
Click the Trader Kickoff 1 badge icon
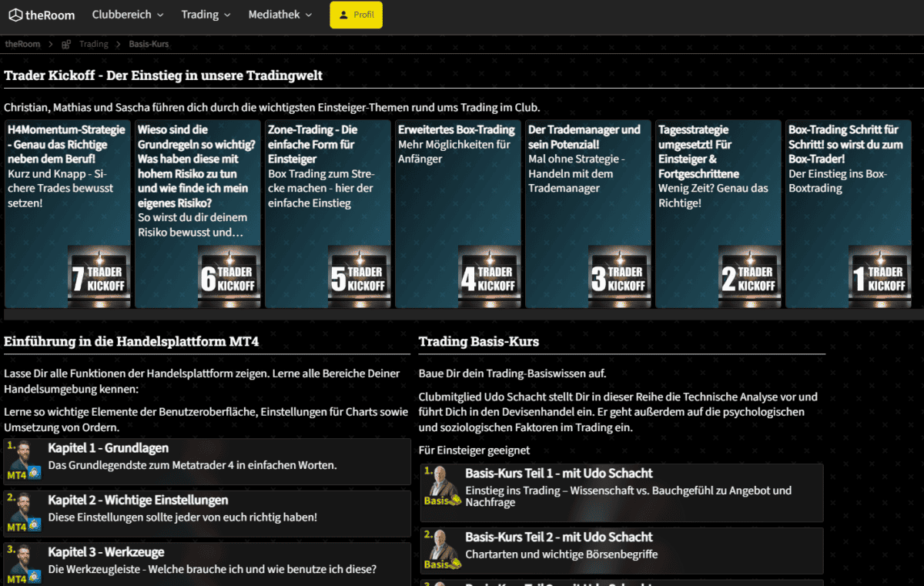(x=879, y=277)
